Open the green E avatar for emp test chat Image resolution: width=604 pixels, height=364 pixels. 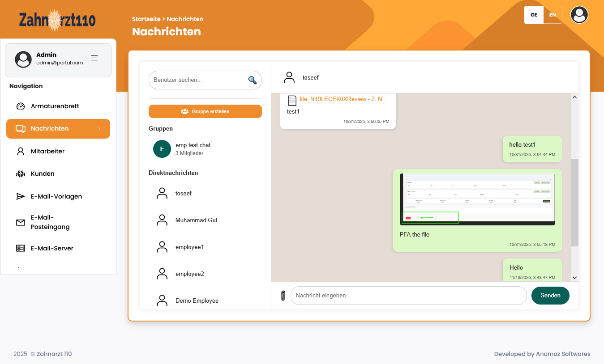[162, 149]
